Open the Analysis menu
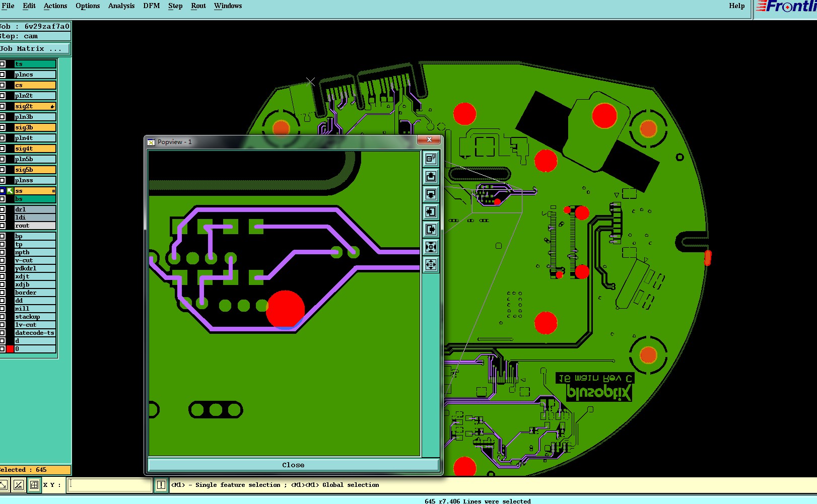Image resolution: width=817 pixels, height=504 pixels. (x=121, y=6)
